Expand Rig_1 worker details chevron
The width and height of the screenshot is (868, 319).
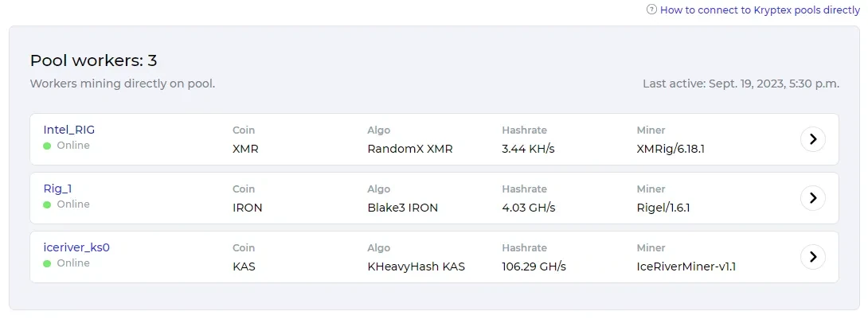click(812, 198)
